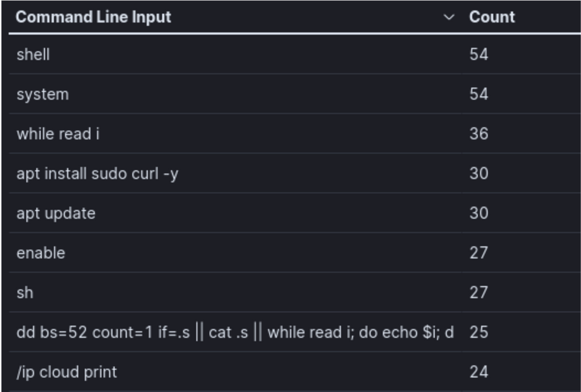The width and height of the screenshot is (581, 392).
Task: Click the count value 54 for shell
Action: tap(479, 55)
